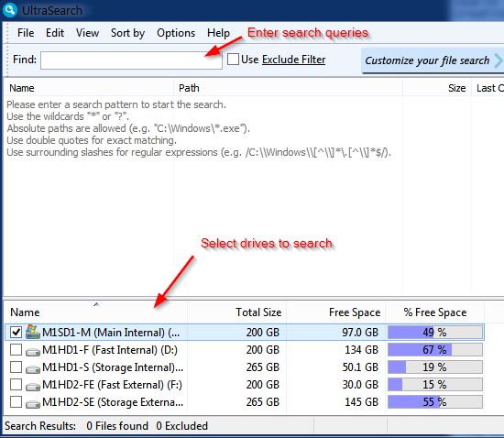Image resolution: width=504 pixels, height=438 pixels.
Task: Sort results by the Last C... column header
Action: [488, 88]
